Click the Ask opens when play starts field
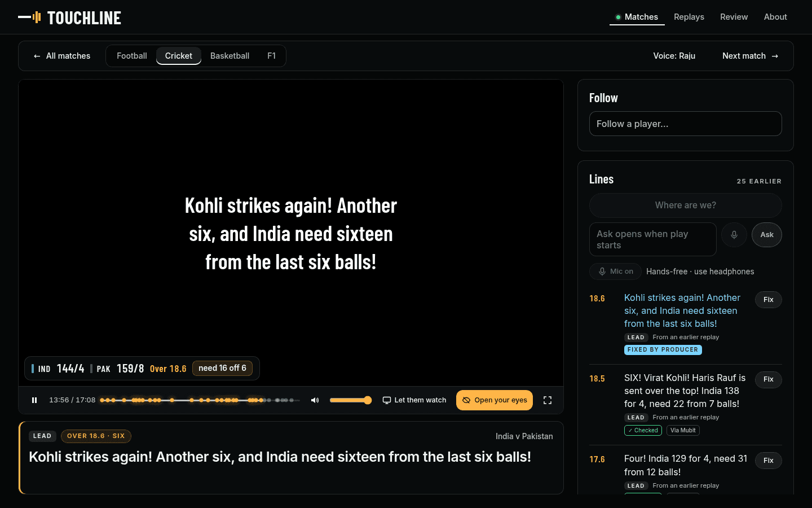Image resolution: width=812 pixels, height=508 pixels. 653,239
